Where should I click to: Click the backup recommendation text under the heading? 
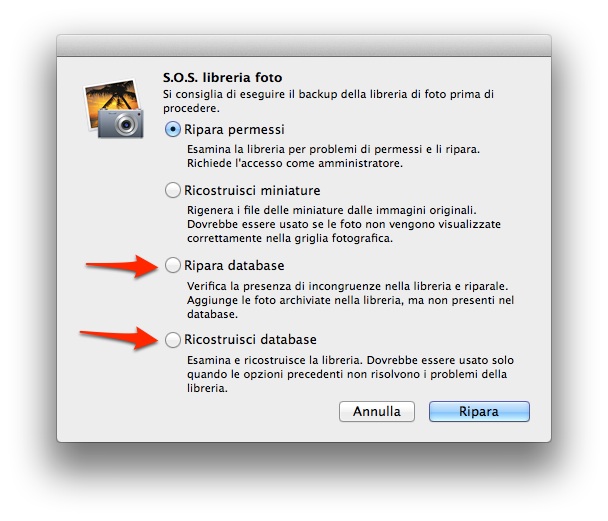pos(328,101)
